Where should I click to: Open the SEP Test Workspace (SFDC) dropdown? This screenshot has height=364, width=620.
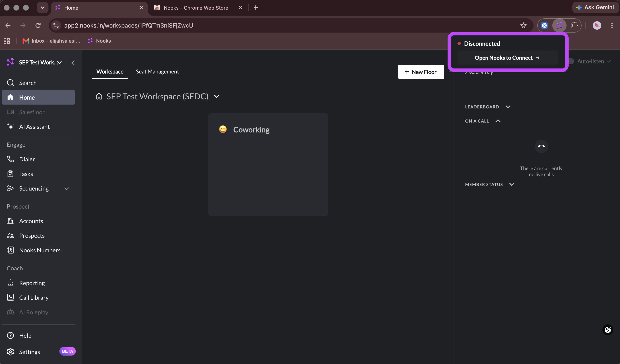click(216, 96)
